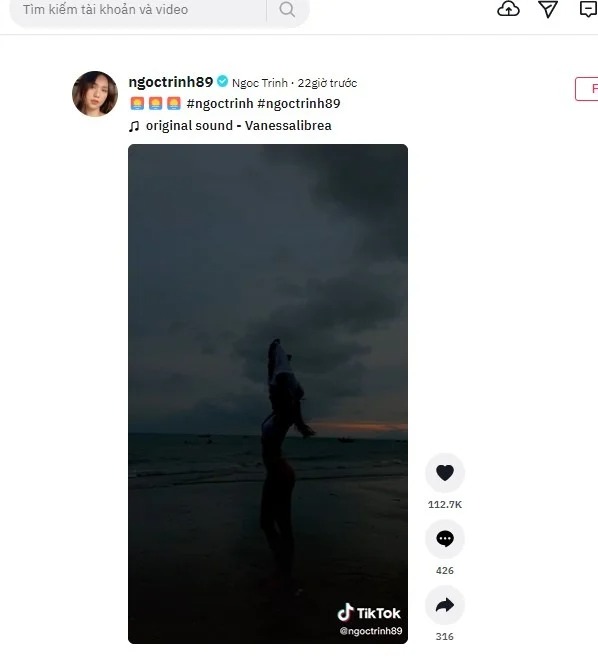Click the search magnifier icon

287,9
